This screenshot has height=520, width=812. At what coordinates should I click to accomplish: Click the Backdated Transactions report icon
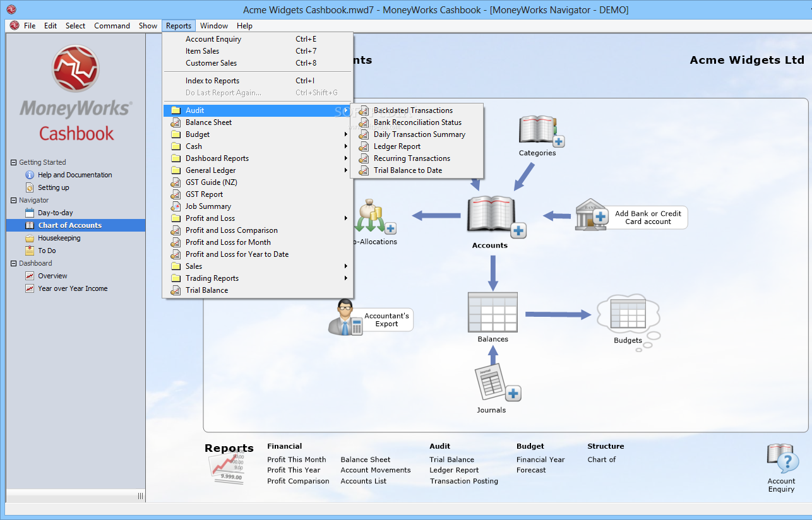coord(363,110)
